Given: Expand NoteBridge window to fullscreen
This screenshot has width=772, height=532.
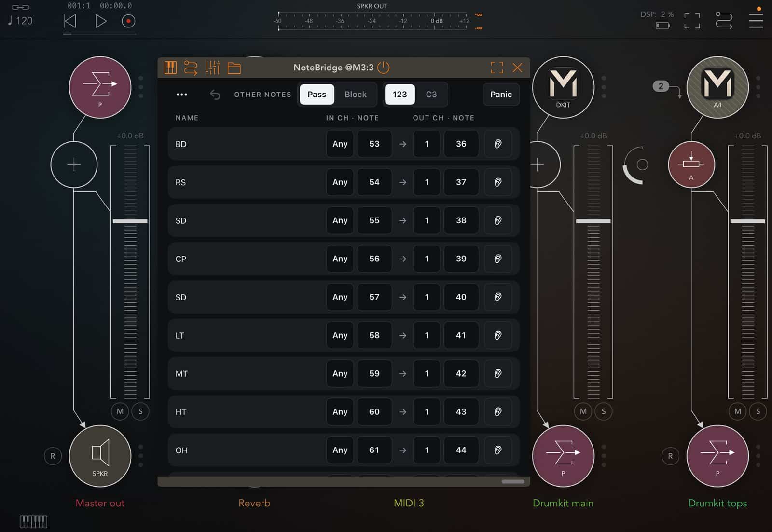Looking at the screenshot, I should (497, 68).
